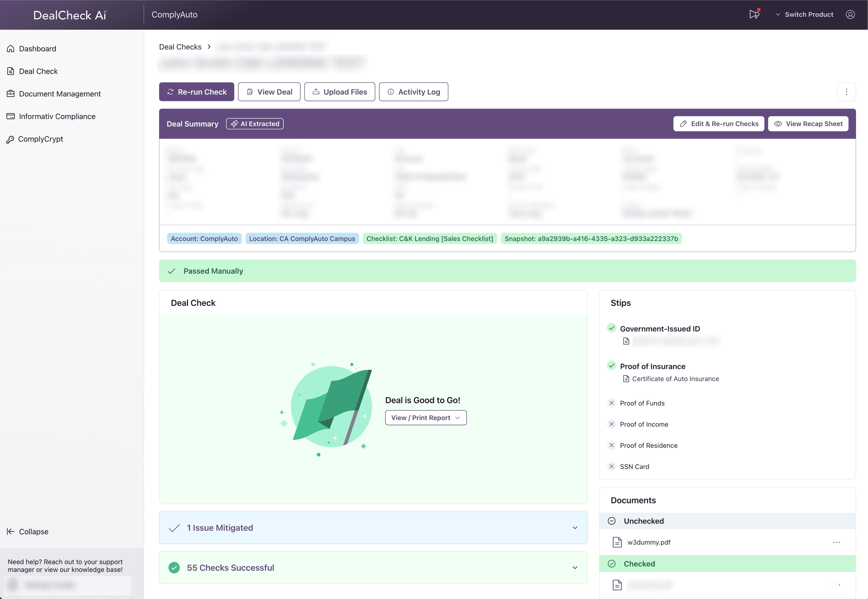Image resolution: width=868 pixels, height=599 pixels.
Task: Go to Informativ Compliance menu item
Action: click(57, 116)
